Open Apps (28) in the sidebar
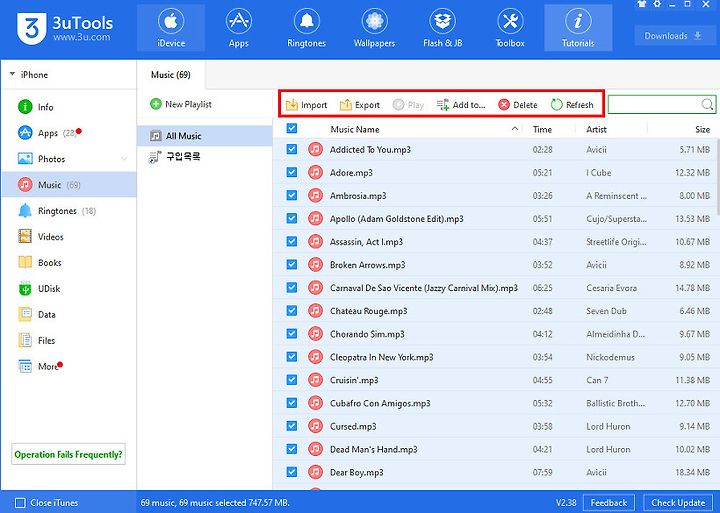720x513 pixels. [x=69, y=133]
